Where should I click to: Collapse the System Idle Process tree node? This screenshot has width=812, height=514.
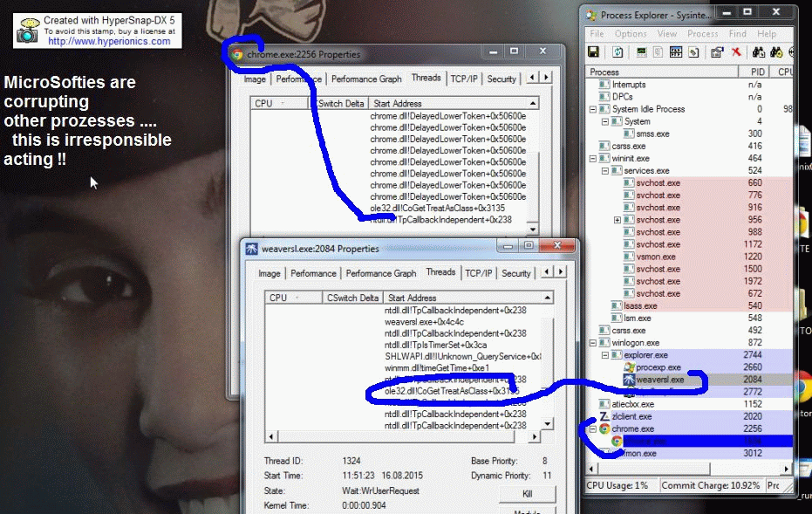point(593,109)
